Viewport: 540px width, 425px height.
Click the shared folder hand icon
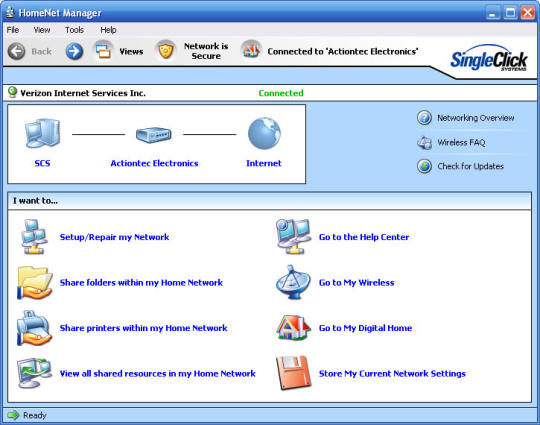point(34,282)
